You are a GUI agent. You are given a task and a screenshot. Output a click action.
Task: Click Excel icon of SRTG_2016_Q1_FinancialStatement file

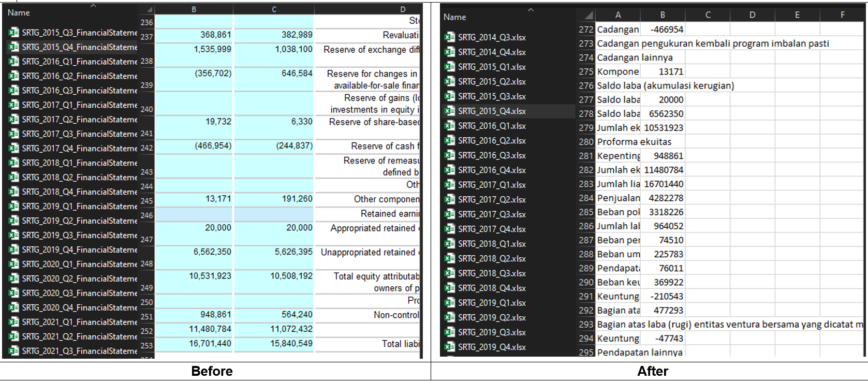[x=13, y=62]
